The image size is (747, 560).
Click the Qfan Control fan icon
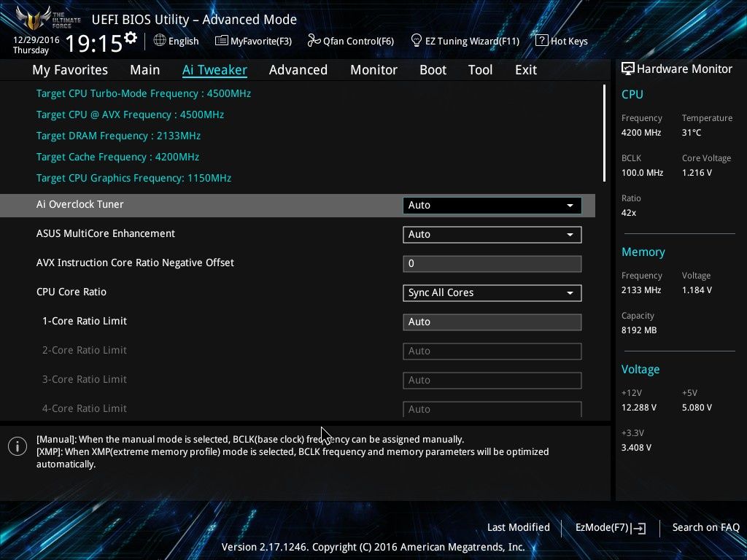314,41
